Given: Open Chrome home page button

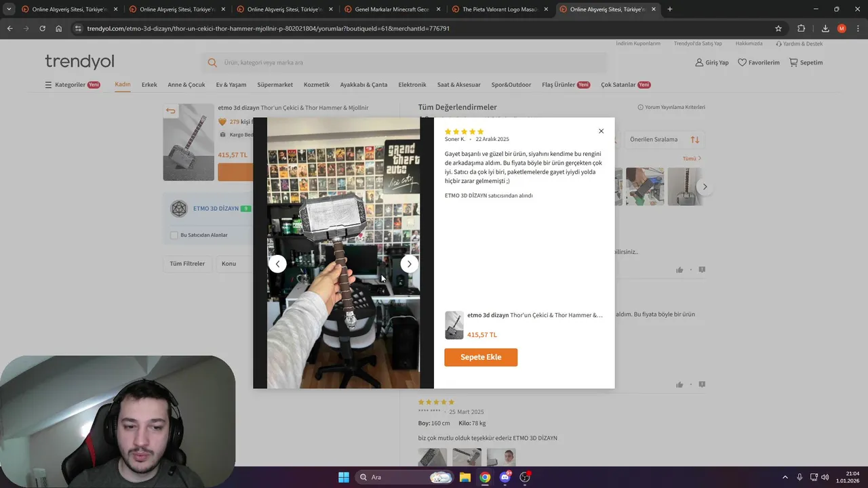Looking at the screenshot, I should coord(59,28).
